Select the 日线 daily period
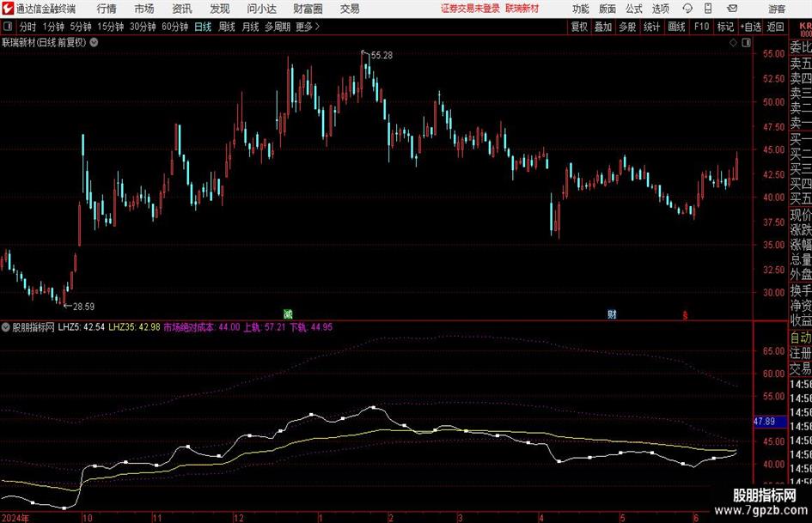Image resolution: width=812 pixels, height=523 pixels. coord(203,27)
